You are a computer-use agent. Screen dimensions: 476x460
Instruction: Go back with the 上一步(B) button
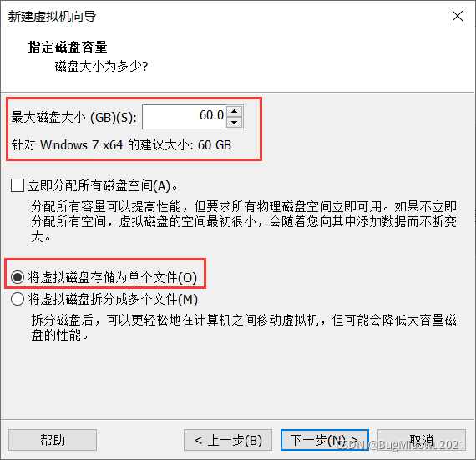[x=228, y=440]
